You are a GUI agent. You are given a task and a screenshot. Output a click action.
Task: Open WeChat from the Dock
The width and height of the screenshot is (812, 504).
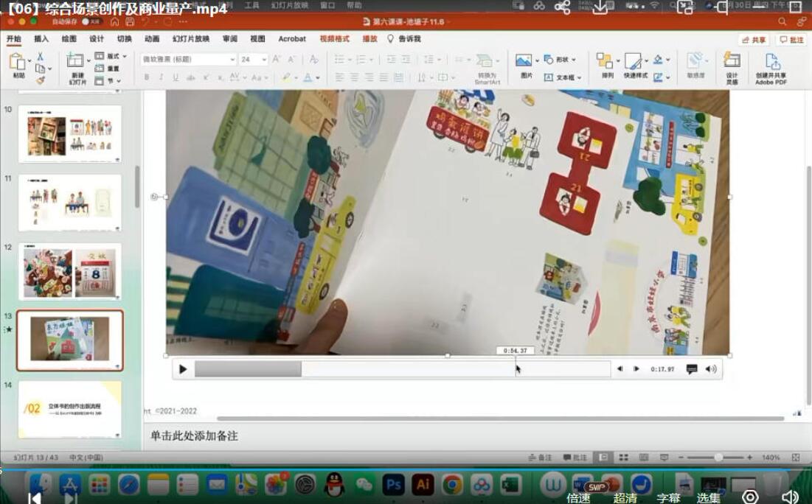coord(364,485)
